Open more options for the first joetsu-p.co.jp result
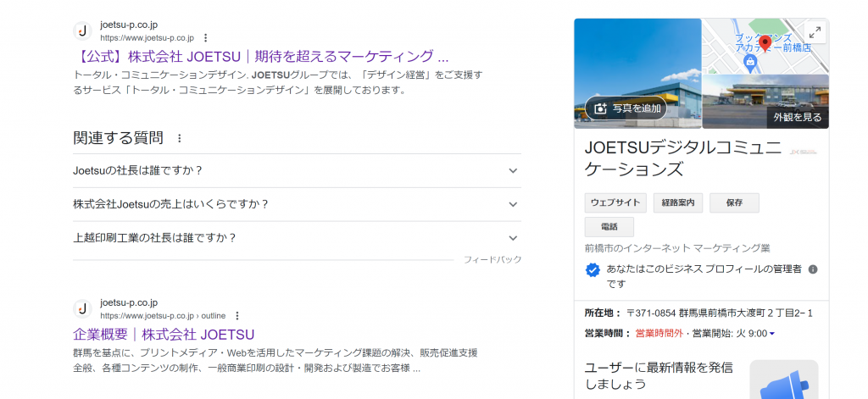The width and height of the screenshot is (868, 399). pos(205,37)
